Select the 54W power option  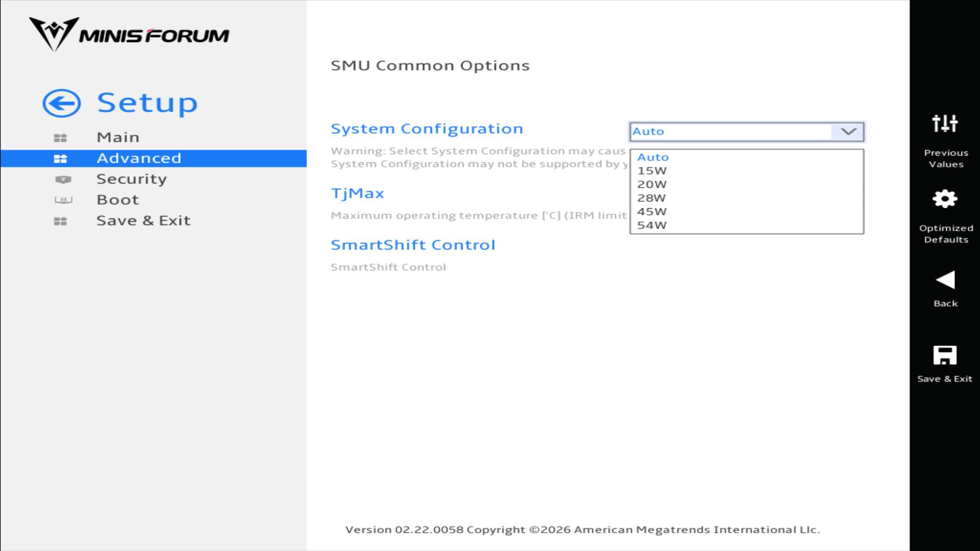click(652, 226)
